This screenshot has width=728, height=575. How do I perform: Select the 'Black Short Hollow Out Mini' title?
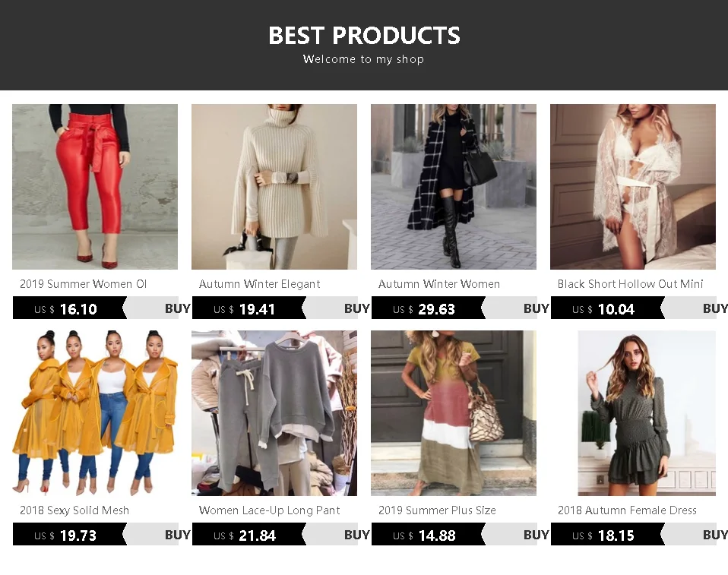[630, 284]
